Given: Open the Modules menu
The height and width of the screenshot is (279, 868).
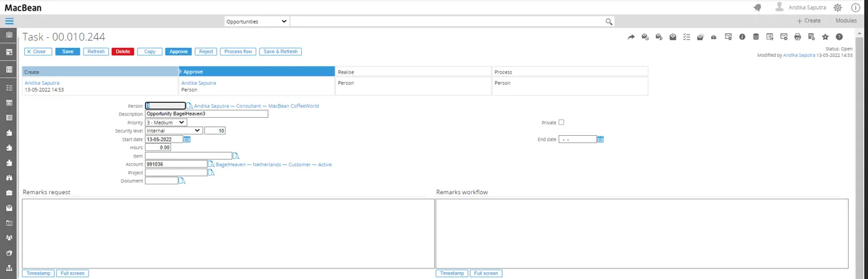Looking at the screenshot, I should 846,21.
